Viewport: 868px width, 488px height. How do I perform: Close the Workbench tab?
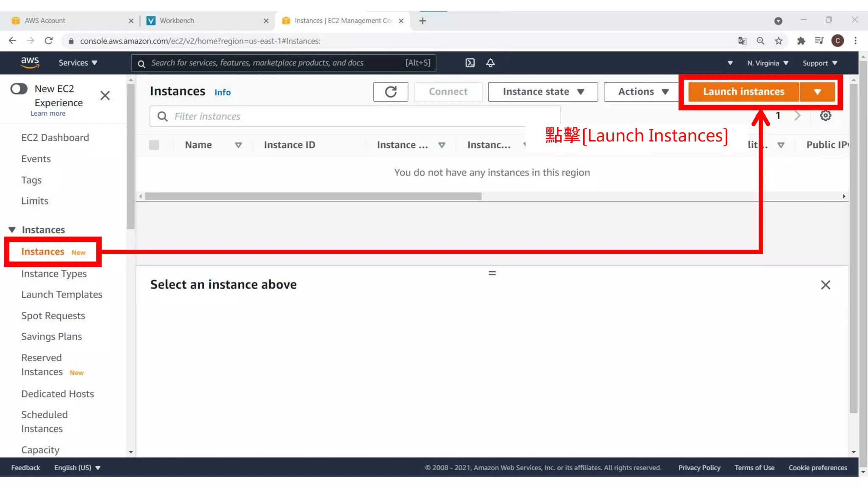pos(266,21)
